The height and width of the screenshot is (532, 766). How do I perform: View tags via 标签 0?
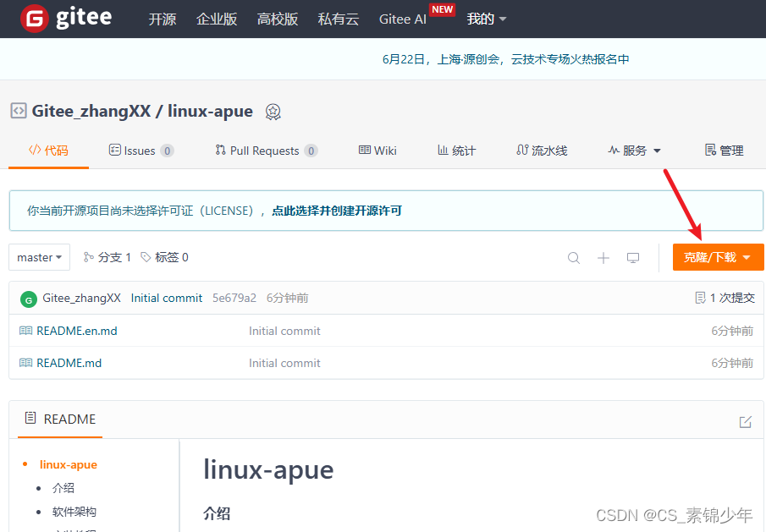tap(164, 257)
